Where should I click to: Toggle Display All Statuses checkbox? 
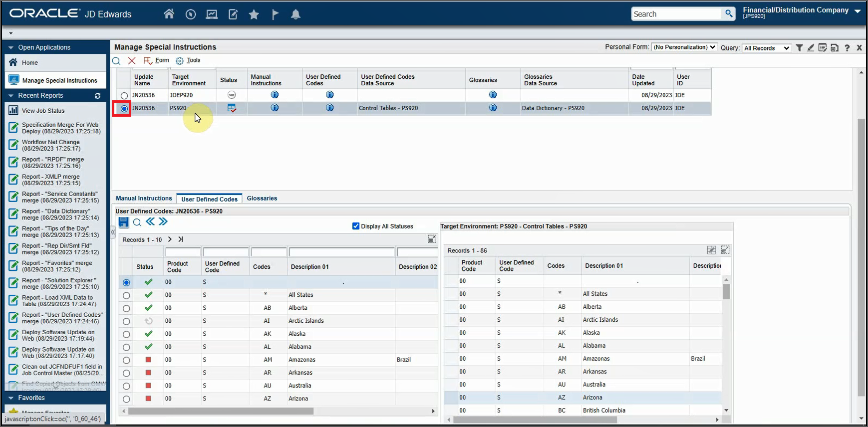click(356, 226)
